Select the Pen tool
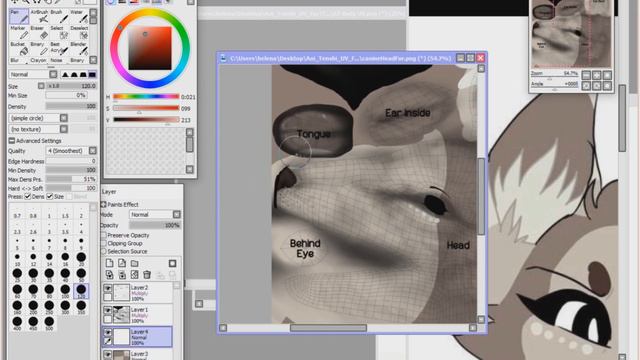This screenshot has height=360, width=640. [18, 17]
